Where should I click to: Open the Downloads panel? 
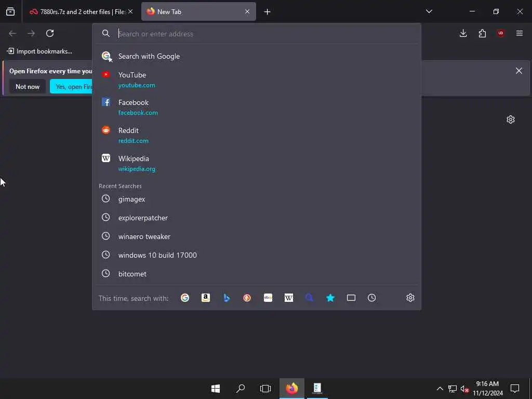[463, 33]
